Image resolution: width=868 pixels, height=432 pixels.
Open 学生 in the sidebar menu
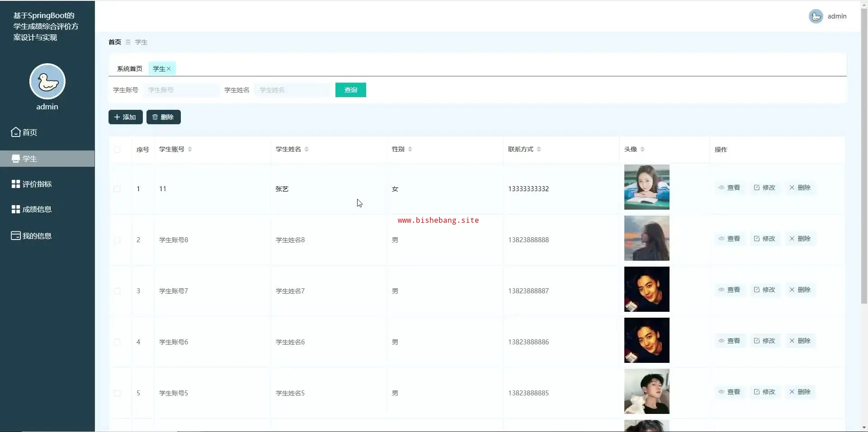[x=30, y=159]
